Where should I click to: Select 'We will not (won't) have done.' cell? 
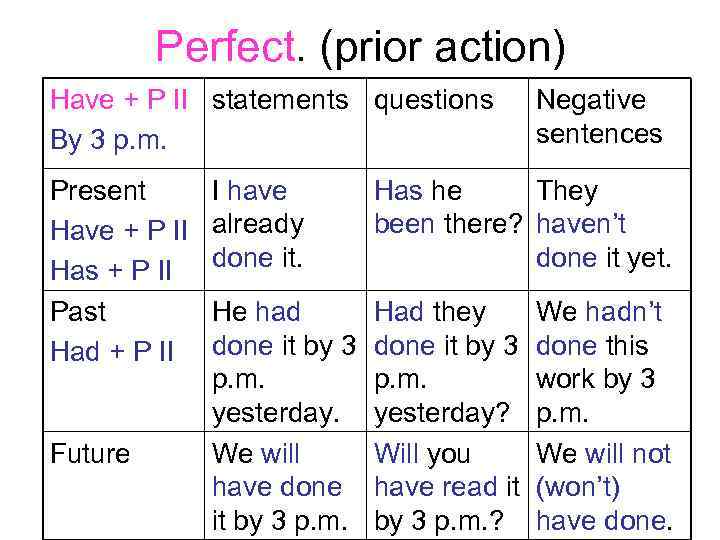(x=603, y=487)
